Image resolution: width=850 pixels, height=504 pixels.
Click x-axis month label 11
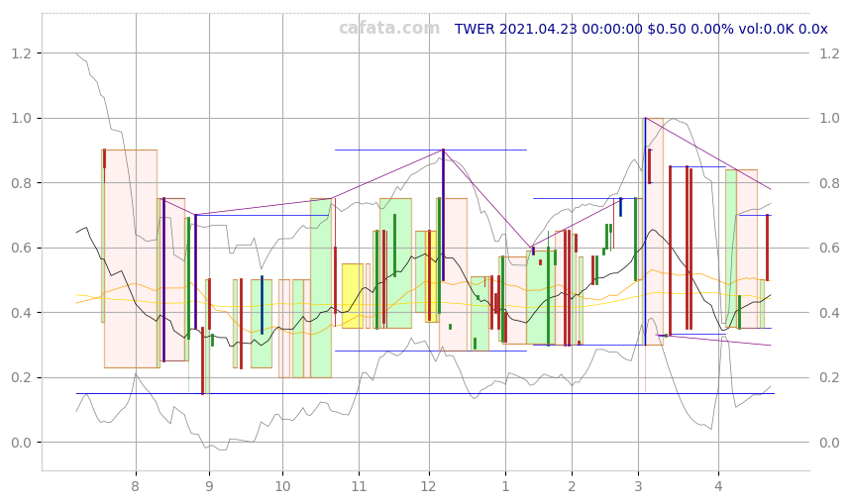click(359, 486)
